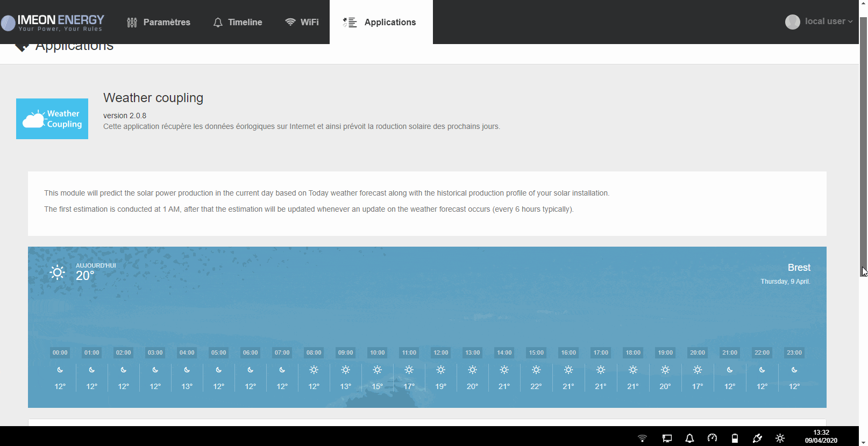Click the taskbar network monitor icon
868x446 pixels.
tap(667, 438)
